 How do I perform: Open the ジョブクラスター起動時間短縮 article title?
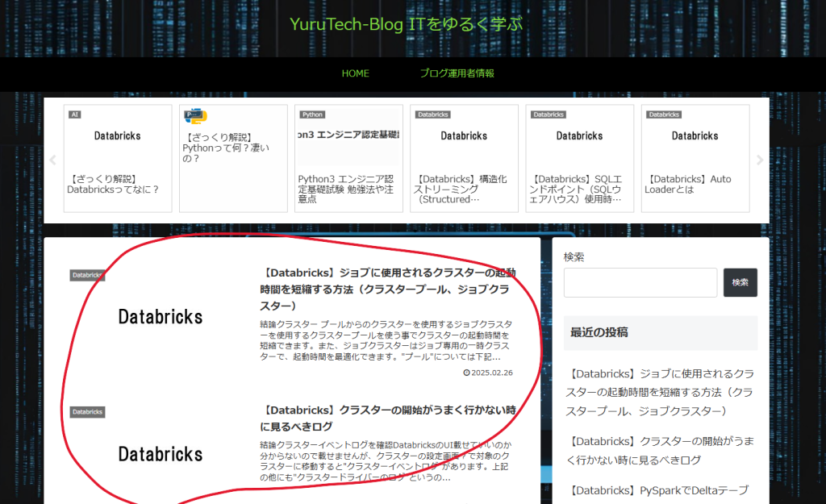click(x=387, y=289)
